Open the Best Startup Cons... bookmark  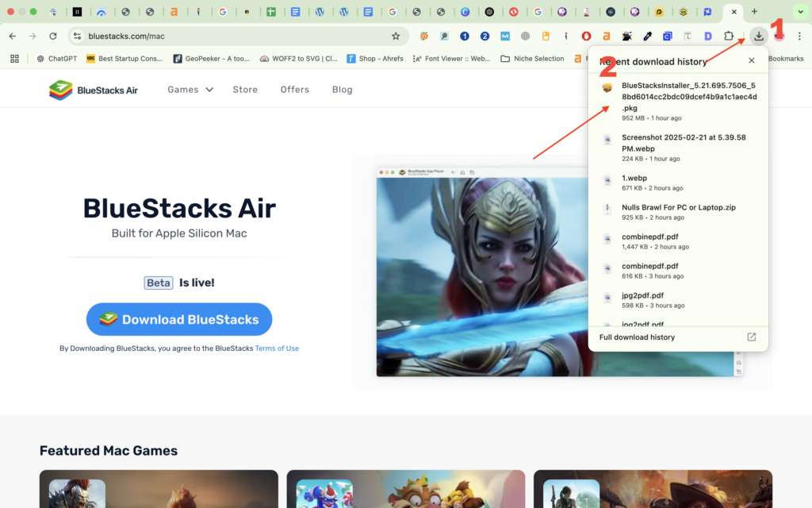(x=124, y=59)
